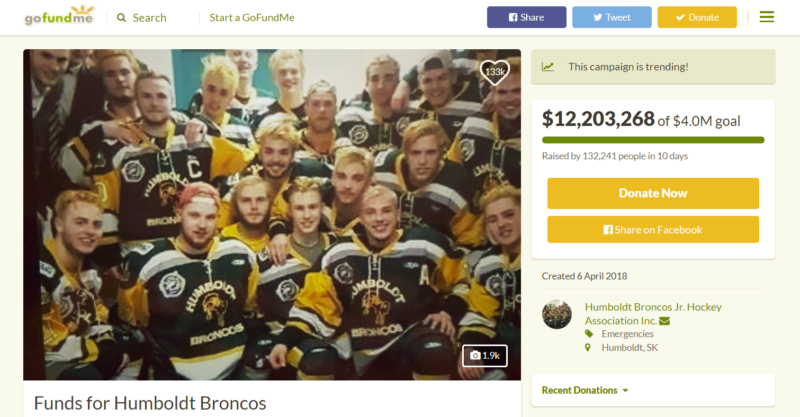Click the Search field in the header
Image resolution: width=800 pixels, height=417 pixels.
(149, 18)
